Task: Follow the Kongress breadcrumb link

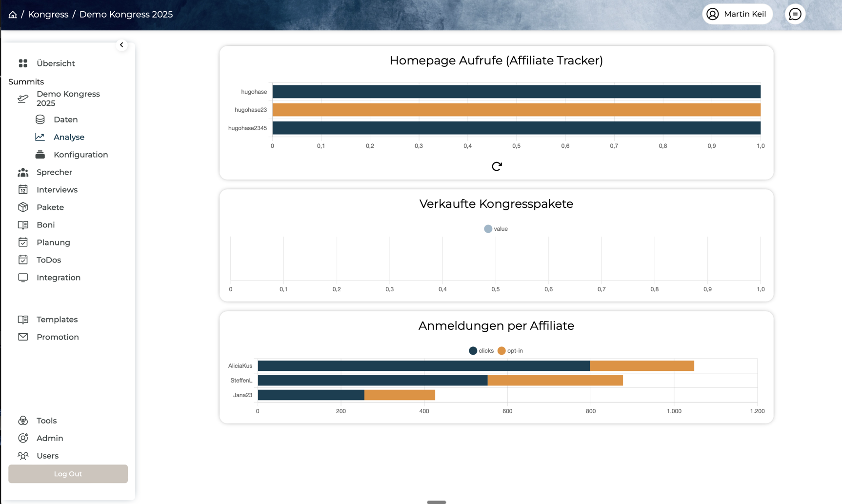Action: tap(48, 15)
